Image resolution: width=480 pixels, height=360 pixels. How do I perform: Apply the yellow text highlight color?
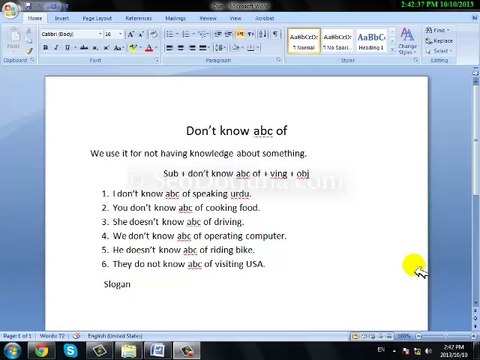coord(133,48)
